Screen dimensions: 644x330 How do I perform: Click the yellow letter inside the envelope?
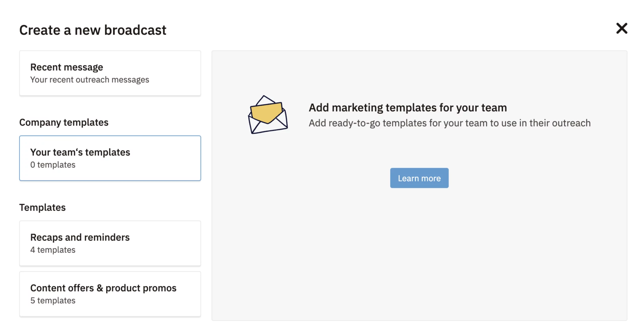pos(267,112)
